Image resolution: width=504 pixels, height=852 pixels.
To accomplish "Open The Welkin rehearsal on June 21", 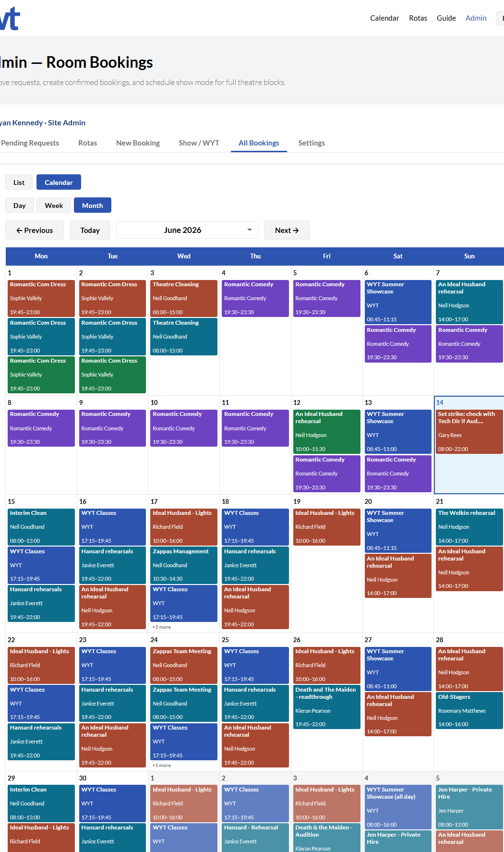I will 469,527.
